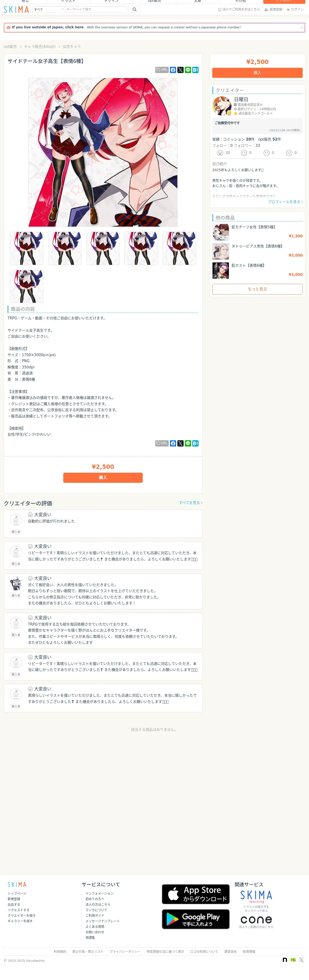Click orange 購入 button in price sidebar
This screenshot has width=309, height=980.
tap(257, 73)
